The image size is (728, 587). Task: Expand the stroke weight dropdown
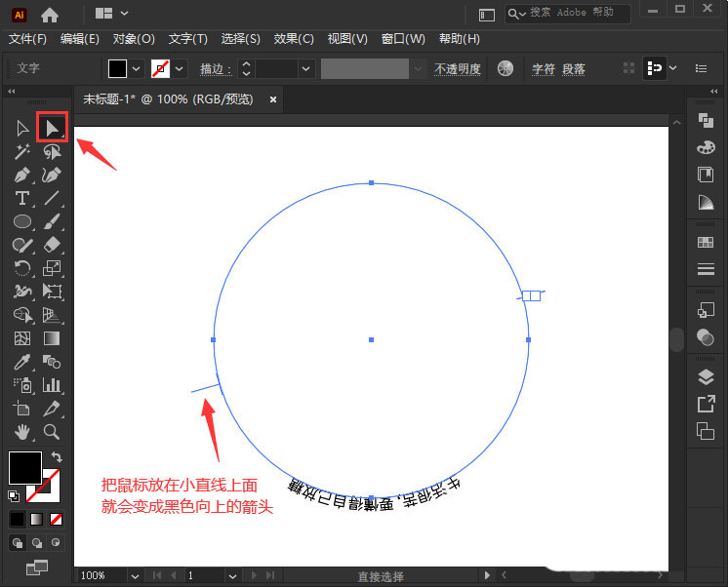[x=305, y=69]
